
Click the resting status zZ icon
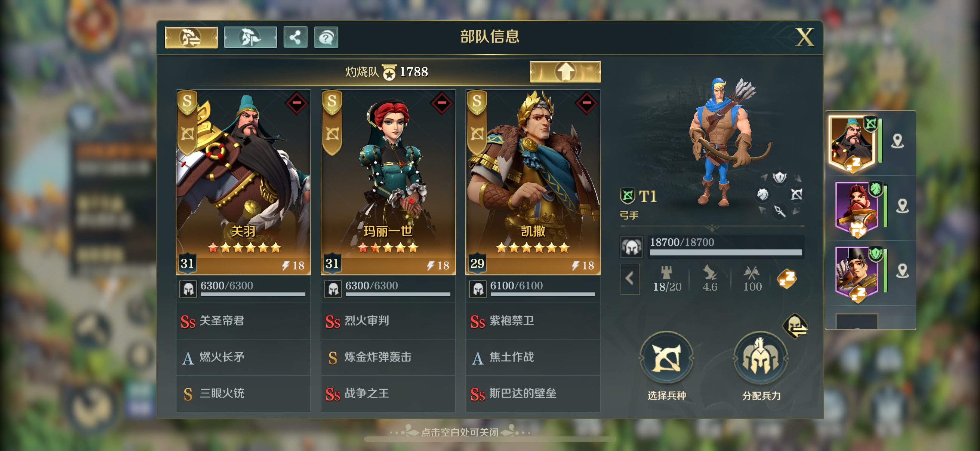[786, 279]
